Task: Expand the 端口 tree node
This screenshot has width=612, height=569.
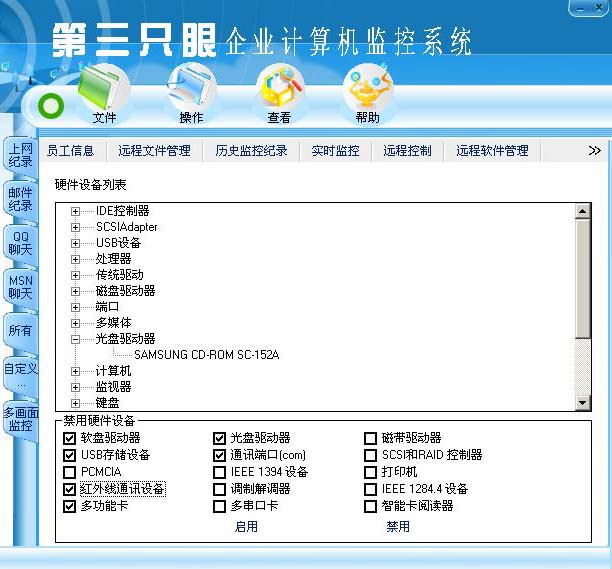Action: [75, 308]
